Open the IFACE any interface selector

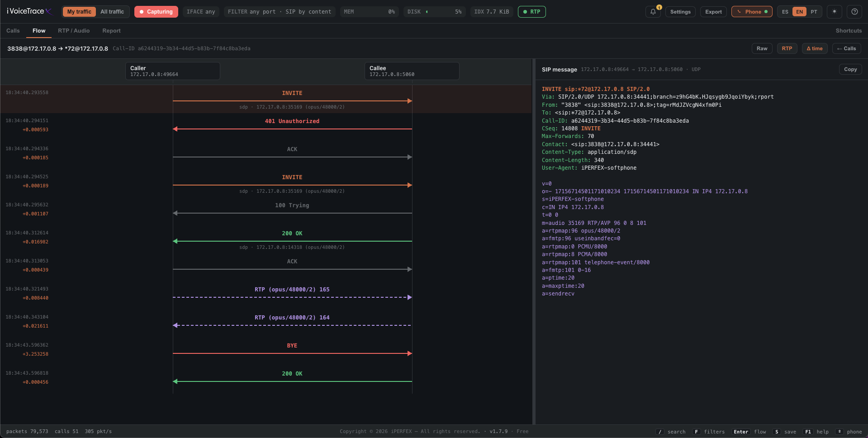pyautogui.click(x=201, y=12)
